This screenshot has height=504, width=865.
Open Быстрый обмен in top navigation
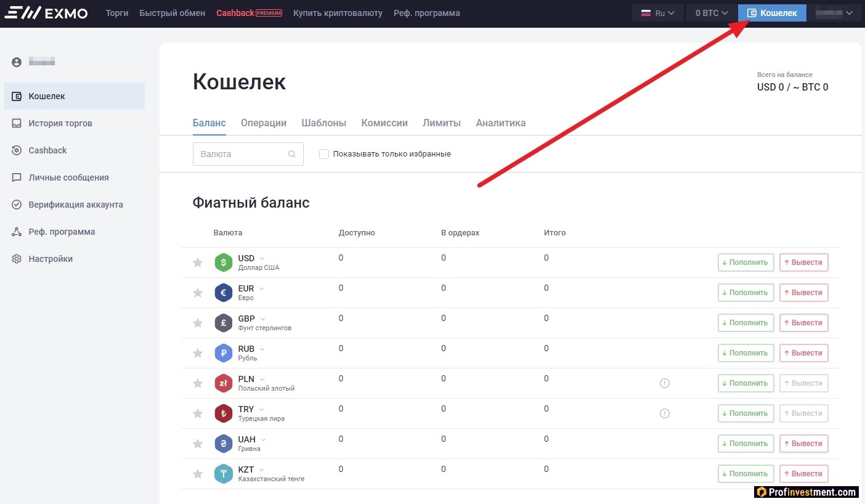[x=173, y=13]
